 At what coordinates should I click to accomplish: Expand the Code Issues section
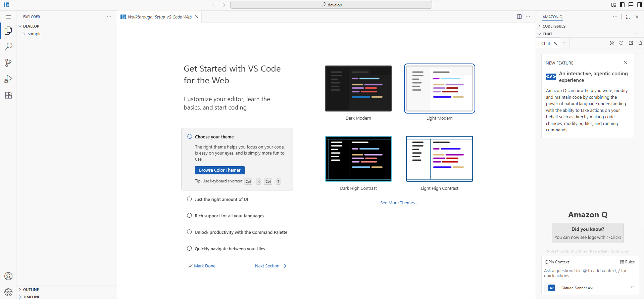[x=554, y=26]
